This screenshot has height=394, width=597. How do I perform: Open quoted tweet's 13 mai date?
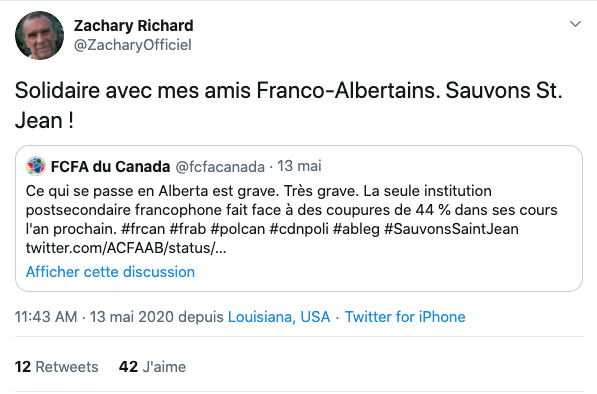[299, 166]
